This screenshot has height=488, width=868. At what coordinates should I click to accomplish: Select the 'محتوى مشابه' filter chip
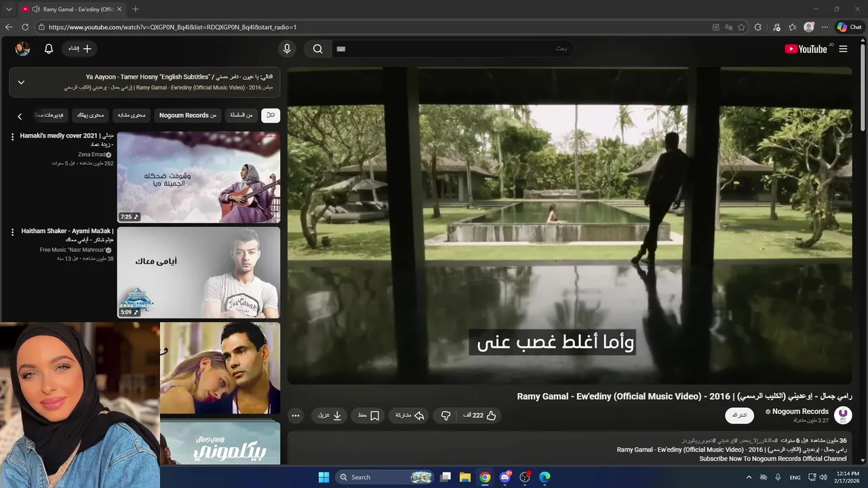coord(132,115)
